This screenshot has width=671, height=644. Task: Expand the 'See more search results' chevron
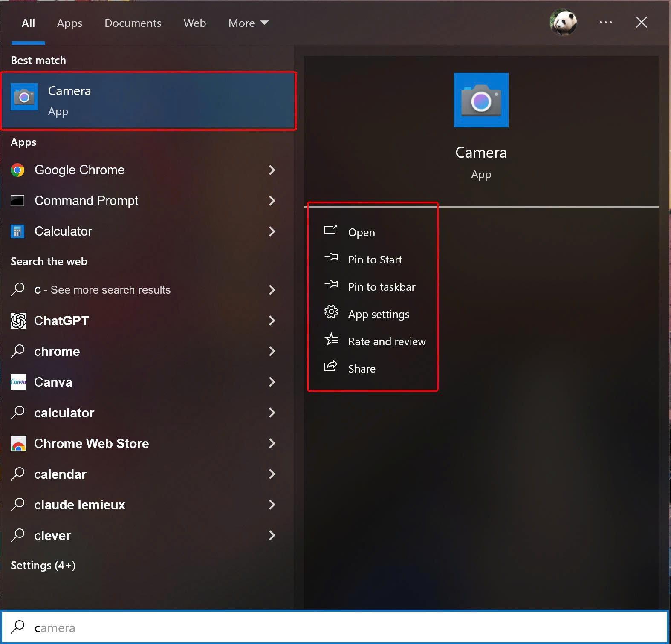[x=272, y=290]
